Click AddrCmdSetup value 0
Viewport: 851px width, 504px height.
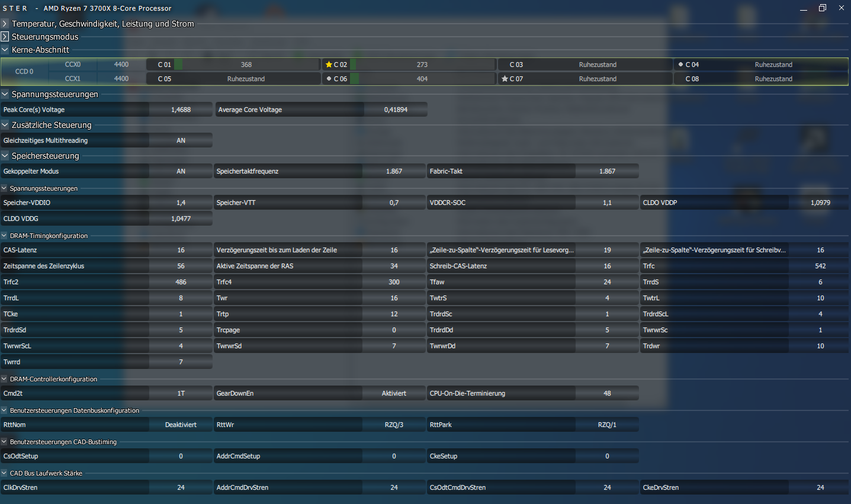pos(394,456)
